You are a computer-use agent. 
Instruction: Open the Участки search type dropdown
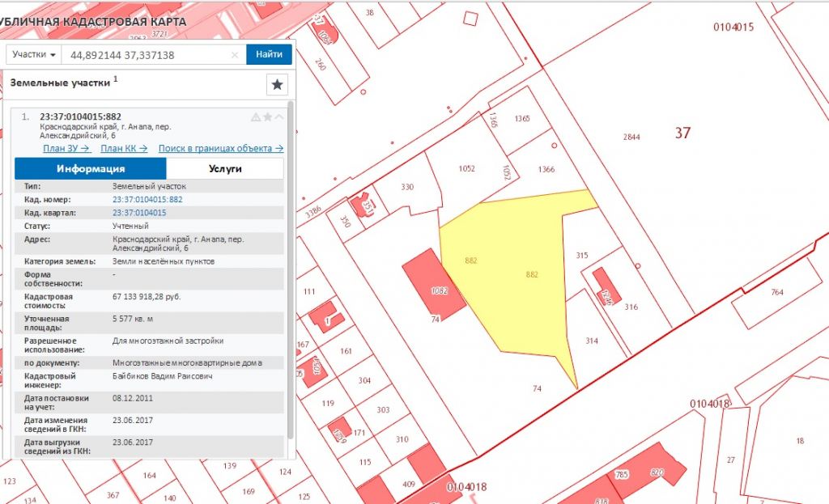34,54
